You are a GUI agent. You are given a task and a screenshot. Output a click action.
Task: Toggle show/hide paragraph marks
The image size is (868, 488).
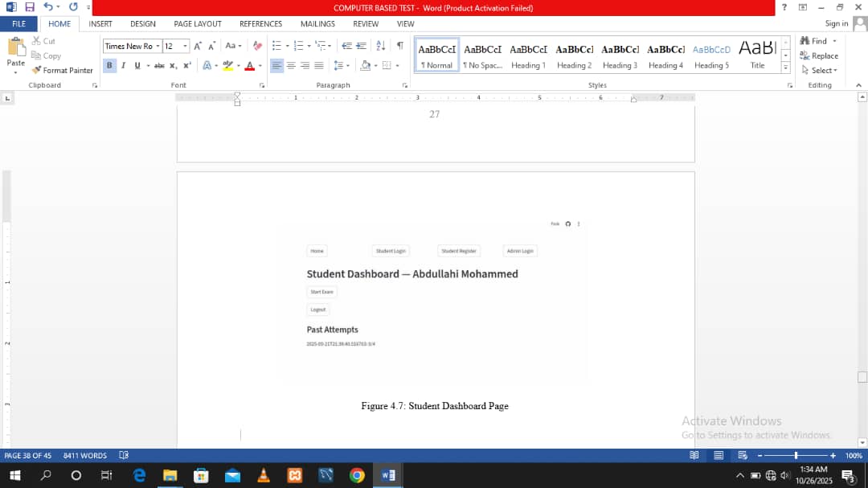pos(399,46)
